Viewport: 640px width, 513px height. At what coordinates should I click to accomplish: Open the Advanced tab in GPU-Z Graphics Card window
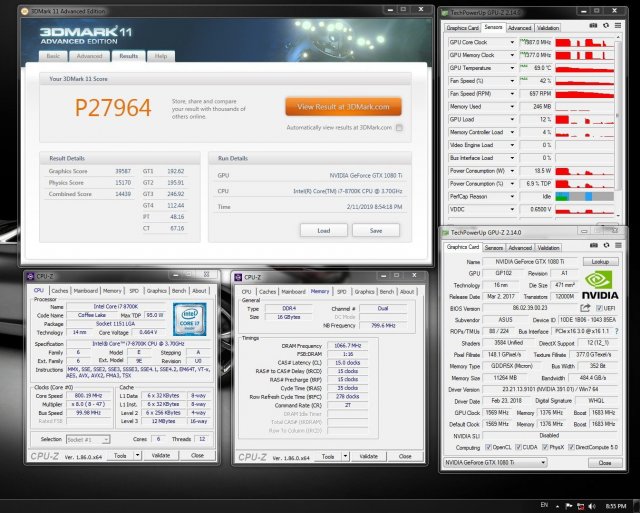520,247
